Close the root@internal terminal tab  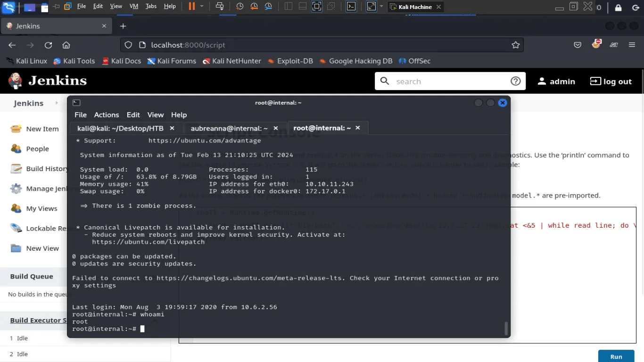coord(358,128)
